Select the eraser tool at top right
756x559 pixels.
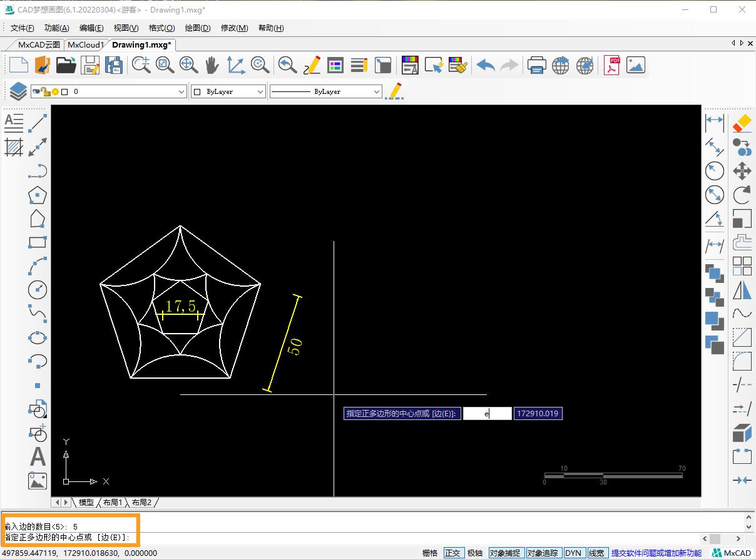pyautogui.click(x=742, y=123)
